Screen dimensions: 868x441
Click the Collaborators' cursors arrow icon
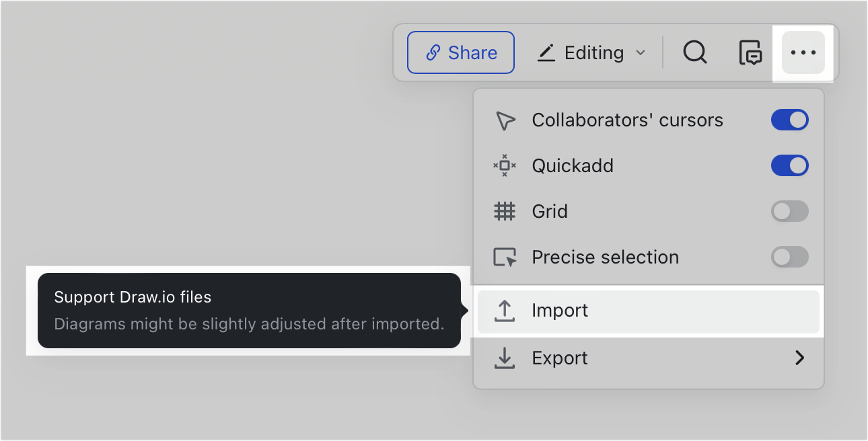pos(505,120)
